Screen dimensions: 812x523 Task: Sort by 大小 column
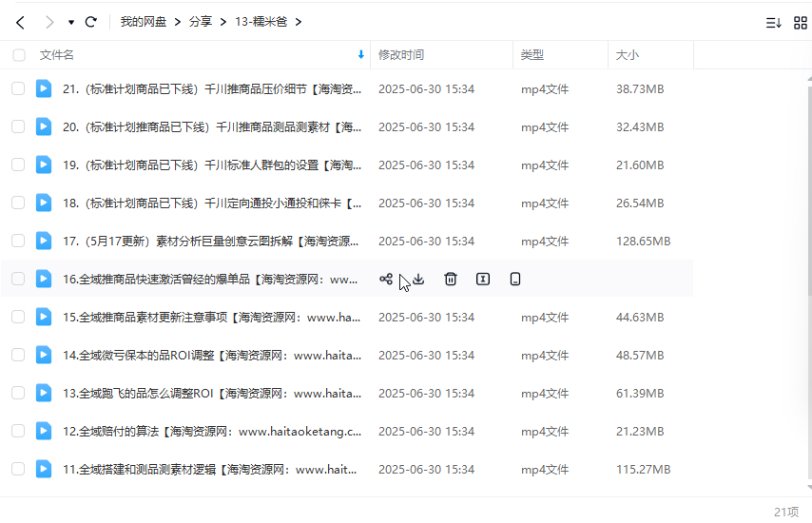pyautogui.click(x=628, y=55)
